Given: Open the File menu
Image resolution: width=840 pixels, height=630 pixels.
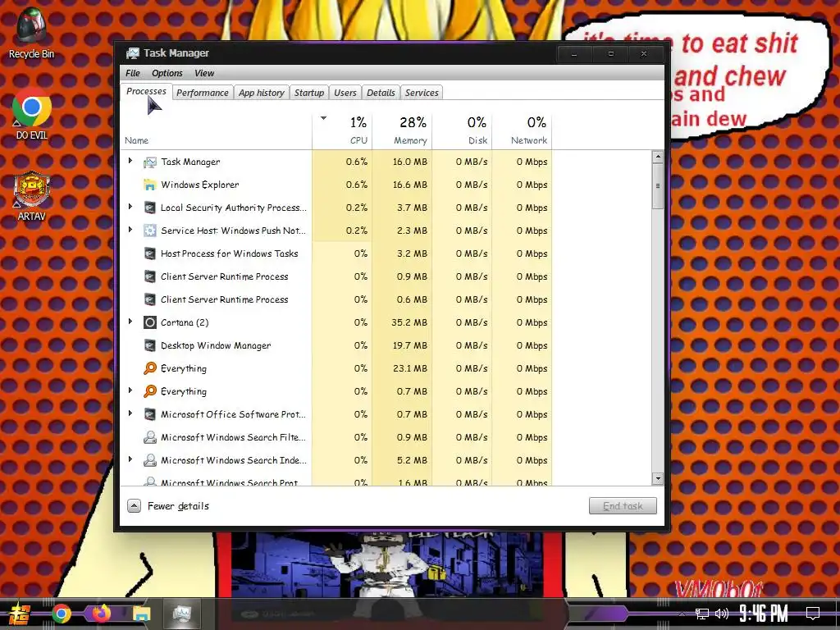Looking at the screenshot, I should 132,73.
